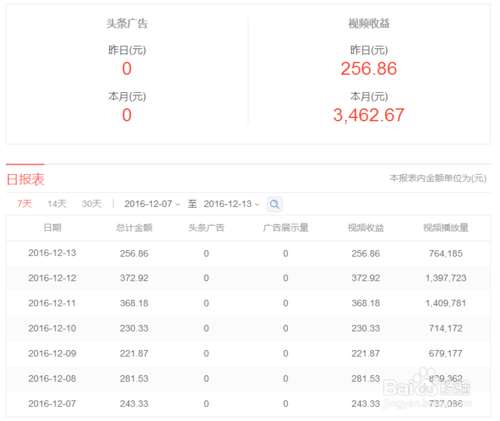This screenshot has height=421, width=500.
Task: Click the 头条广告 column header
Action: pos(206,228)
